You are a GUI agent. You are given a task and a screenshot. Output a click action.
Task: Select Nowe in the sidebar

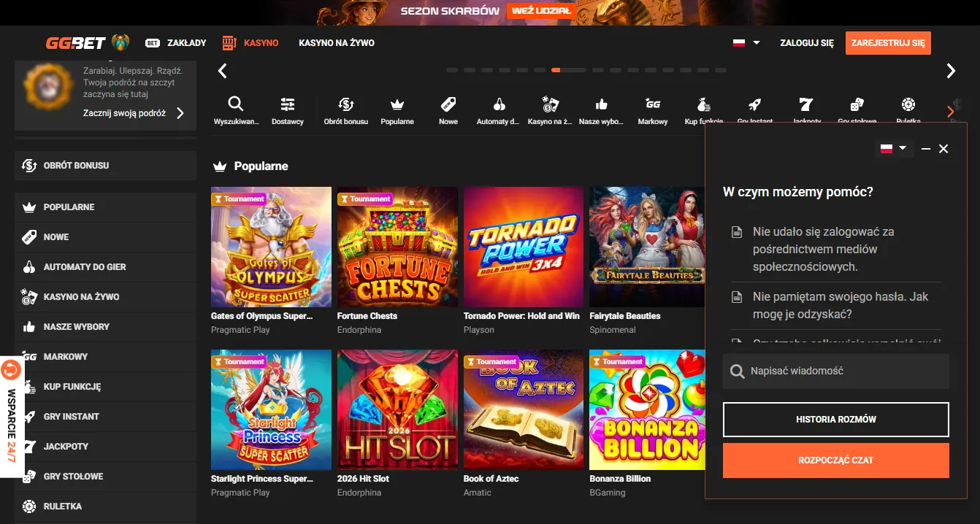pyautogui.click(x=105, y=237)
